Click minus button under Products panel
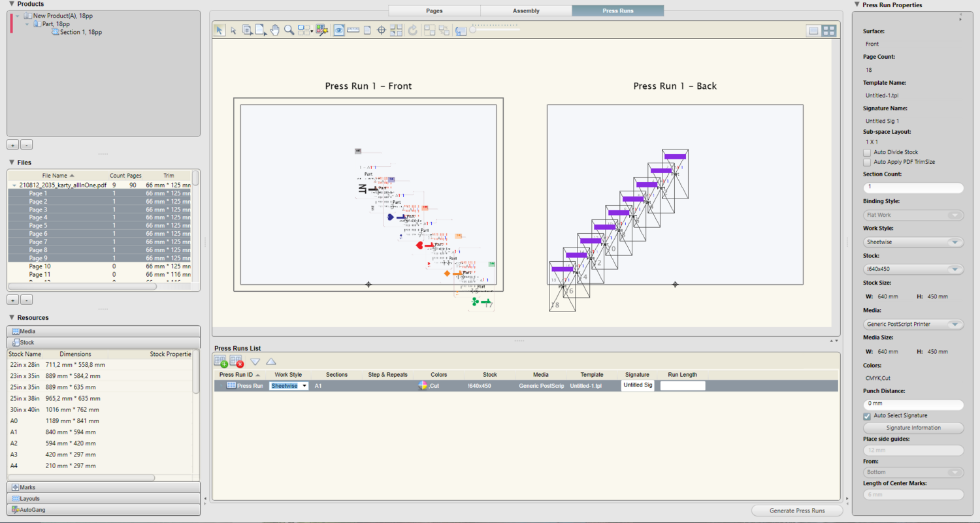The width and height of the screenshot is (980, 523). 26,145
